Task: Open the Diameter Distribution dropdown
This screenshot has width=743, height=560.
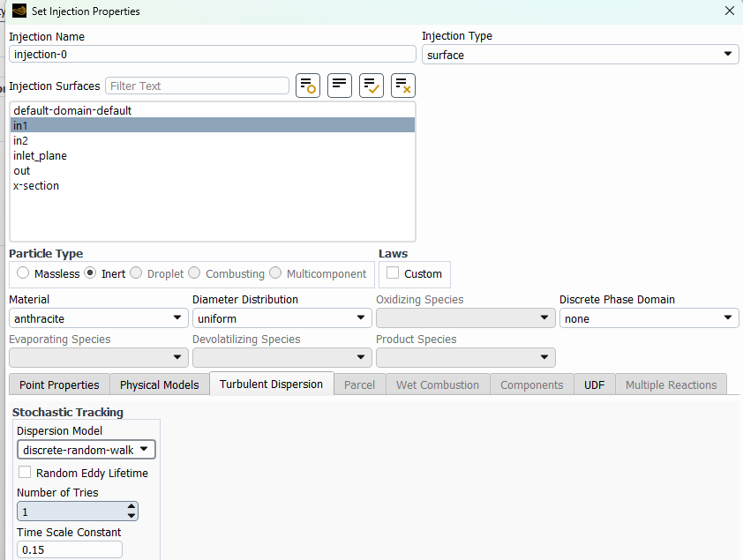Action: (281, 318)
